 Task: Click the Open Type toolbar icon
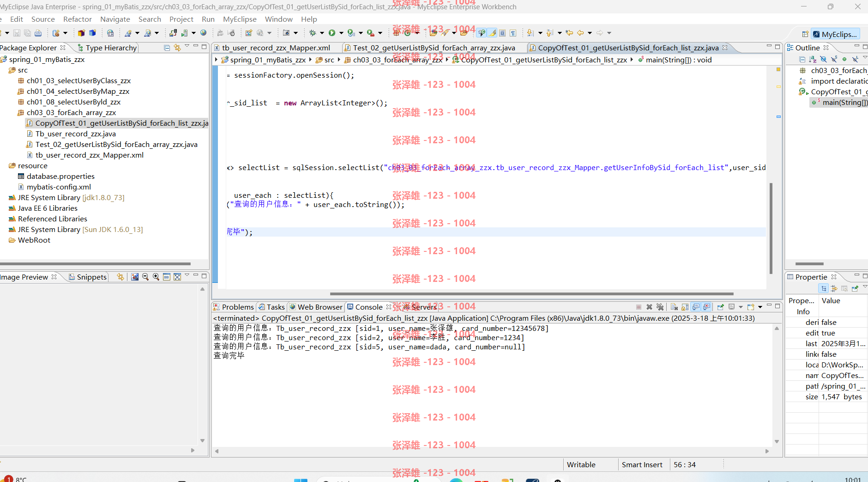click(x=433, y=33)
